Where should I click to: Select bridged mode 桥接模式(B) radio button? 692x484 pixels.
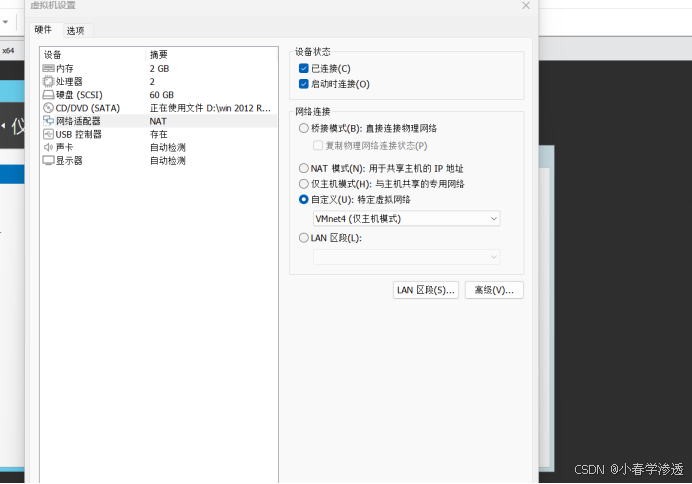click(x=304, y=128)
